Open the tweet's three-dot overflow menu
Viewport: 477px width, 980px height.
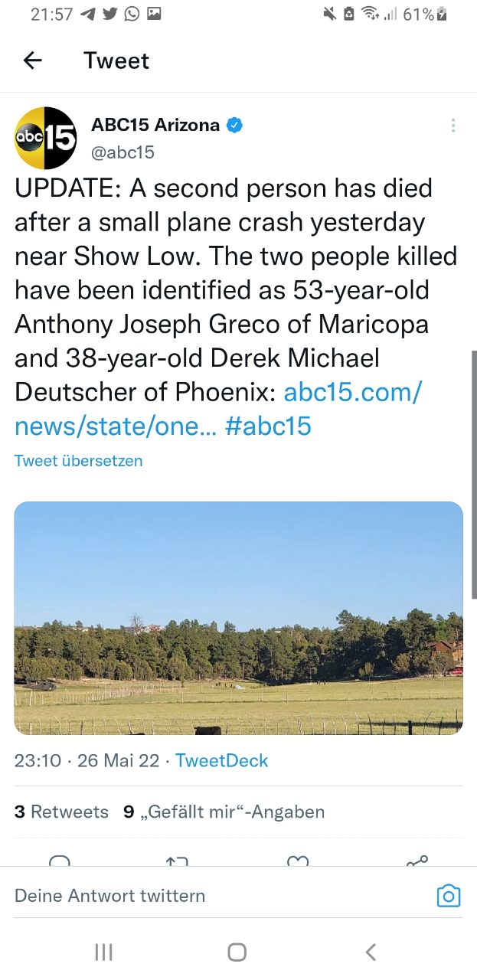453,126
